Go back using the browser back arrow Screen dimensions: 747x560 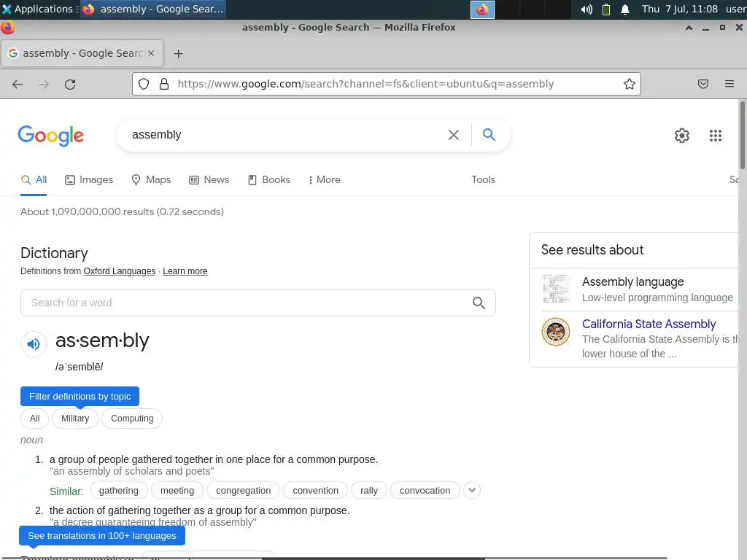click(x=18, y=85)
